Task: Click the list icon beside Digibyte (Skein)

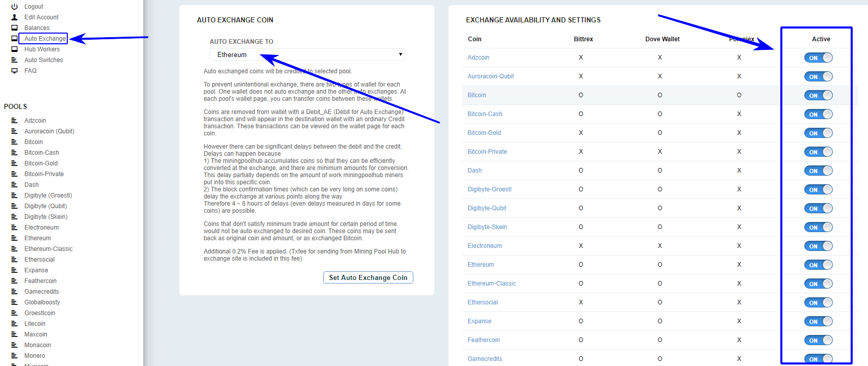Action: pyautogui.click(x=14, y=217)
